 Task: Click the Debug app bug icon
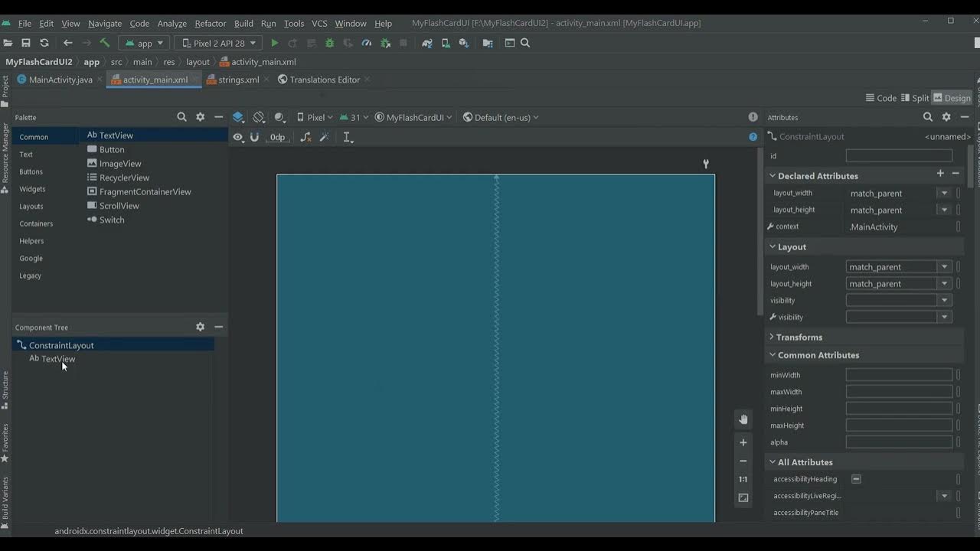click(330, 43)
